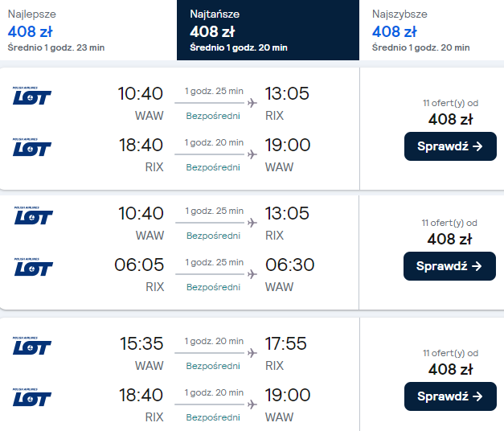The width and height of the screenshot is (504, 431).
Task: Click LOT logo of second card's 10:40 flight
Action: pyautogui.click(x=32, y=215)
